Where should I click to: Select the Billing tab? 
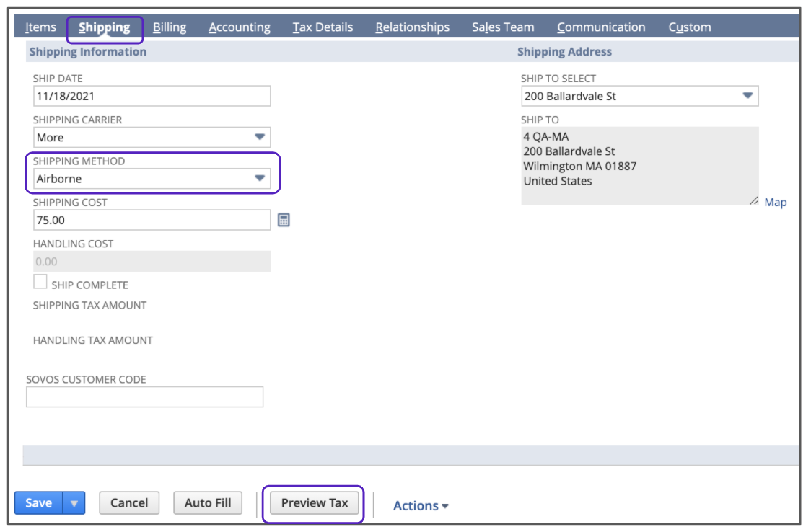(x=170, y=27)
